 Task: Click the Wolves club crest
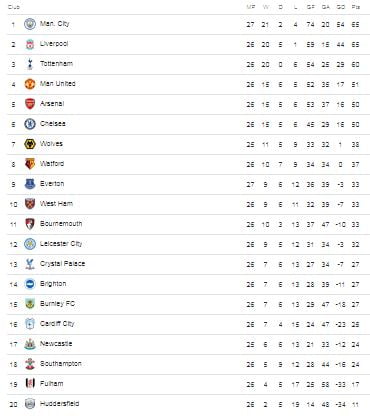[30, 144]
